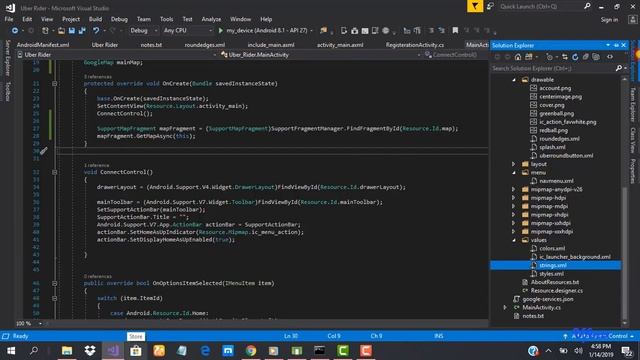Click the Solution Explorer search magnifier icon
The height and width of the screenshot is (360, 640).
coord(619,68)
